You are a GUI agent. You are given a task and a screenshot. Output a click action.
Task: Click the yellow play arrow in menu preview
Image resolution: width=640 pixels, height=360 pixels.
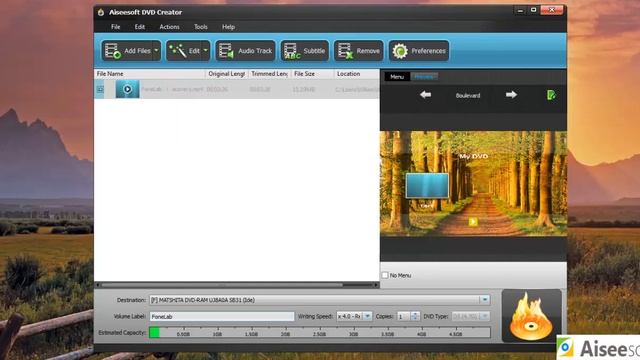tap(473, 222)
